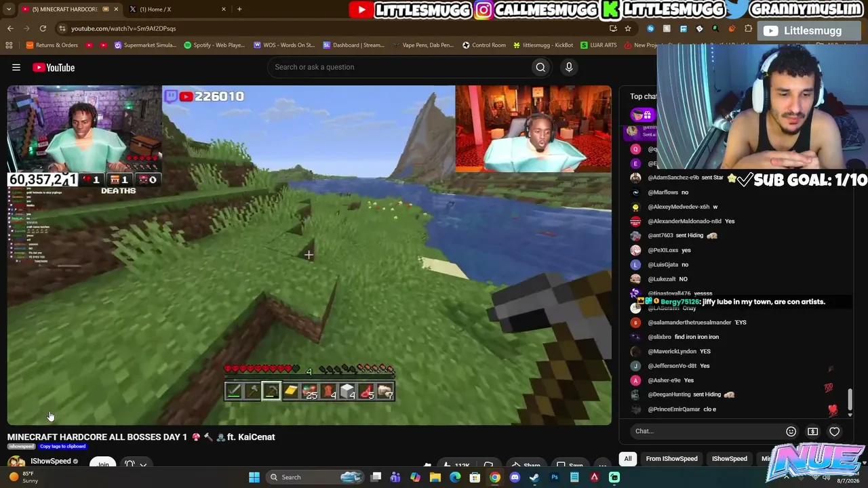Open Task View from the taskbar
The image size is (868, 488).
coord(376,477)
